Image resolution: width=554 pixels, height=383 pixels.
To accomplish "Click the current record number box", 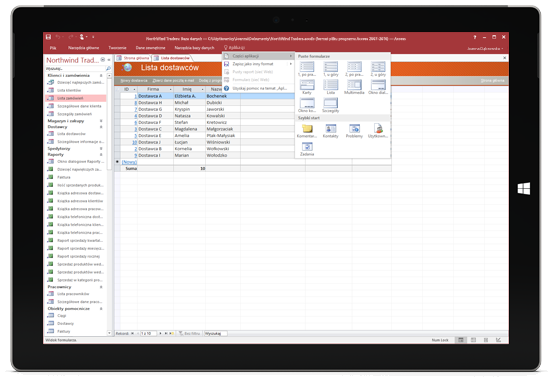I will tap(148, 333).
